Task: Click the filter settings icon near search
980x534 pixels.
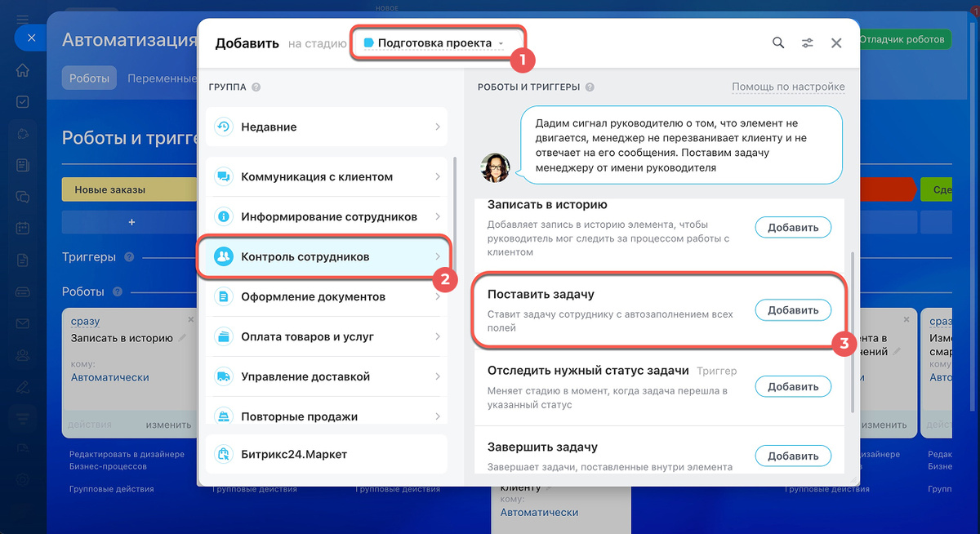Action: [x=807, y=42]
